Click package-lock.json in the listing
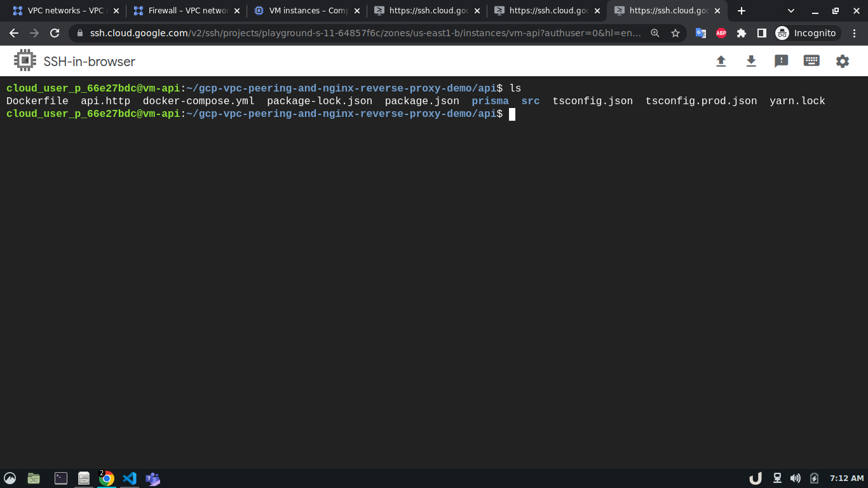 [320, 101]
